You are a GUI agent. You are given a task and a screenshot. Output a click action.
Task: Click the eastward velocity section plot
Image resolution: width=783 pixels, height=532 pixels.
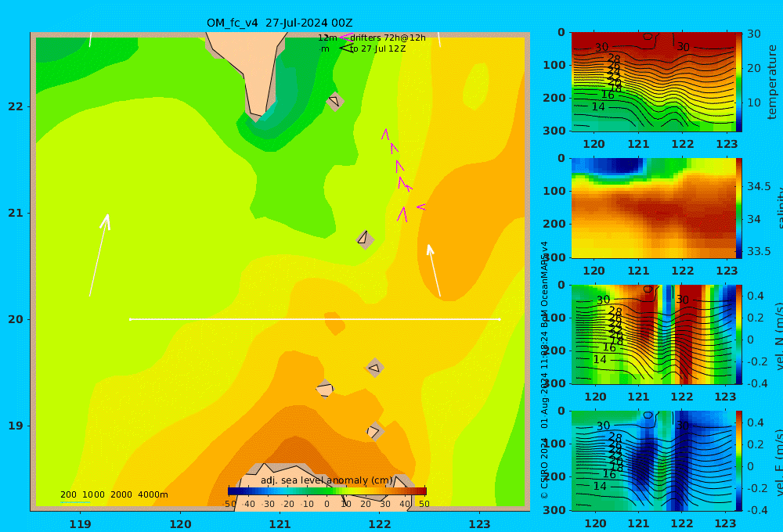[x=654, y=461]
